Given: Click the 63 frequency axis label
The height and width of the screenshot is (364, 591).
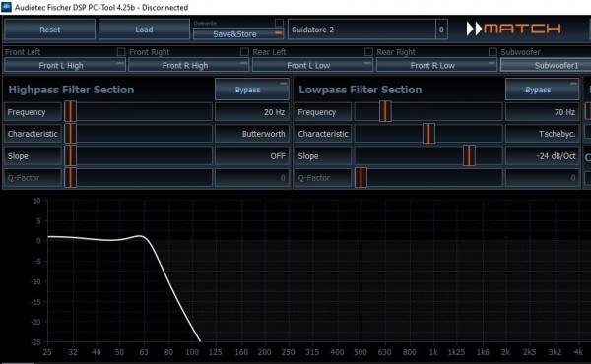Looking at the screenshot, I should (x=144, y=353).
